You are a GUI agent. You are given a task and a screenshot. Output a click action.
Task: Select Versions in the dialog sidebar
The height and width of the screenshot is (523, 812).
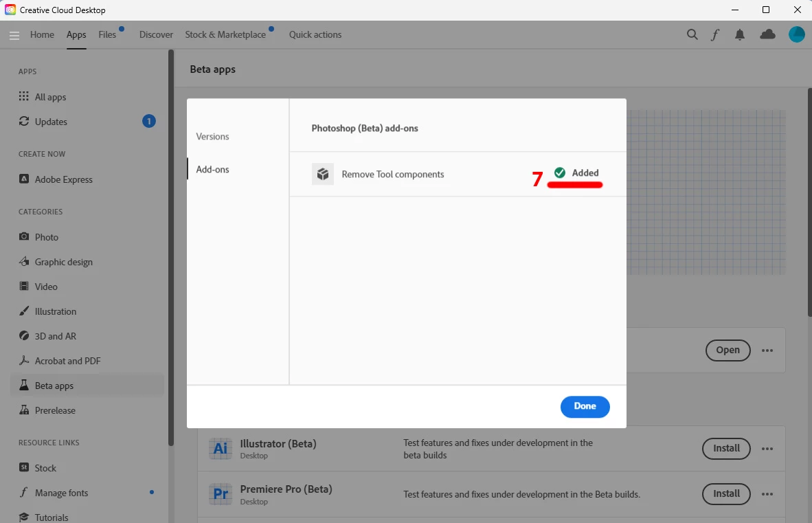click(x=212, y=136)
